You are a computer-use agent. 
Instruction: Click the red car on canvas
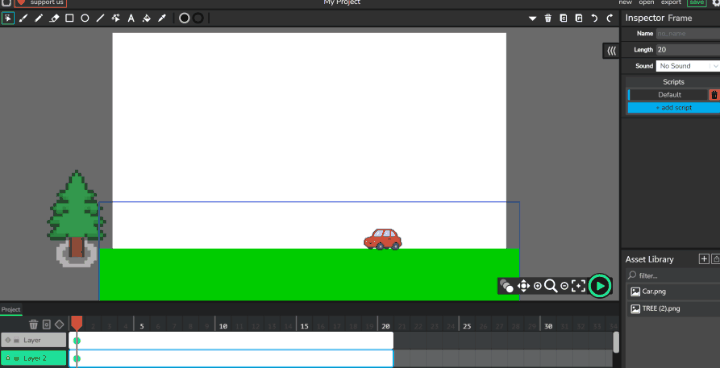(x=383, y=239)
